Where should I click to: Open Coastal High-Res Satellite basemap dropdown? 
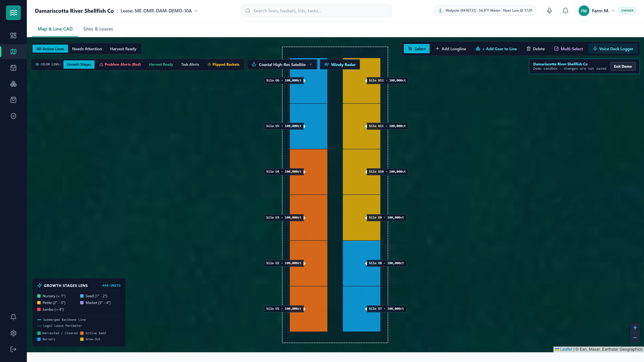(282, 65)
